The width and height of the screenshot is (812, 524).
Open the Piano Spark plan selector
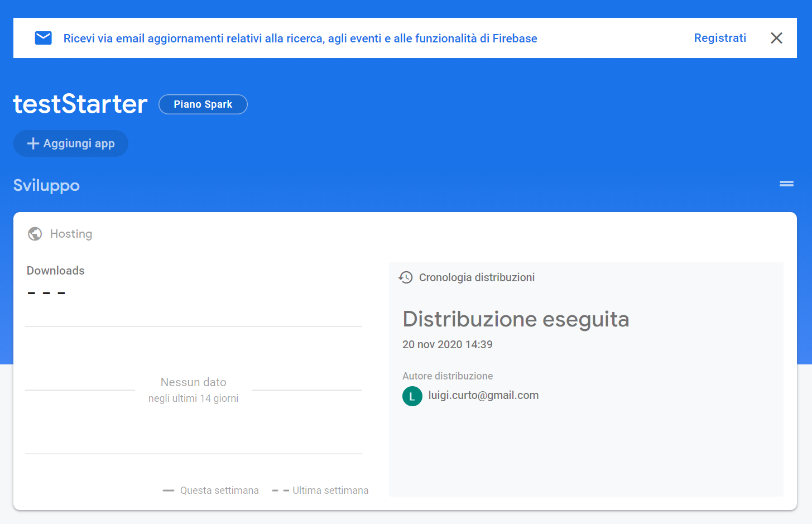(203, 104)
